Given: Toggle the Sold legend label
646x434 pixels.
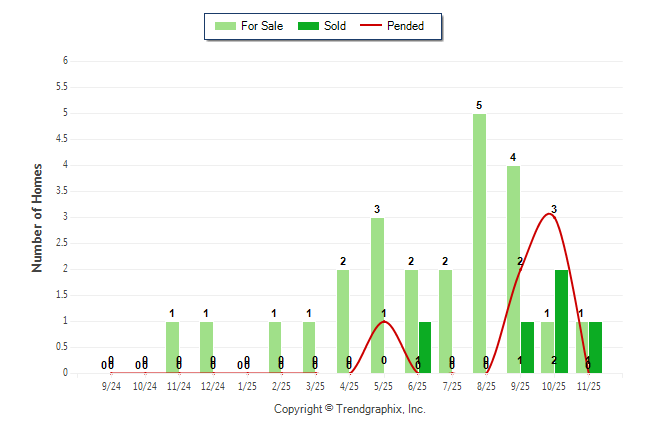Looking at the screenshot, I should (x=335, y=26).
